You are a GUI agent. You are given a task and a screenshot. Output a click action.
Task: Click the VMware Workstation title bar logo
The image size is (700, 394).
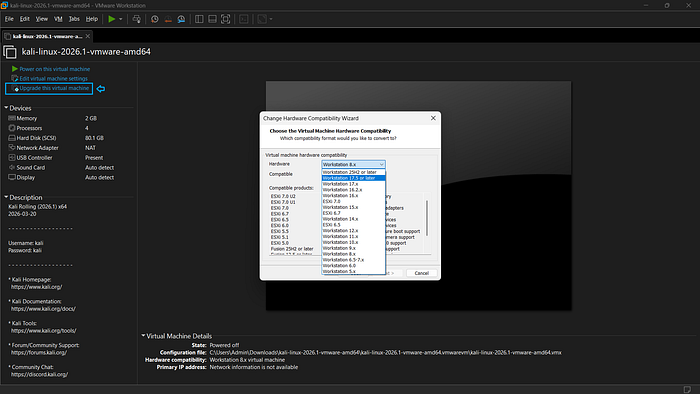(4, 5)
